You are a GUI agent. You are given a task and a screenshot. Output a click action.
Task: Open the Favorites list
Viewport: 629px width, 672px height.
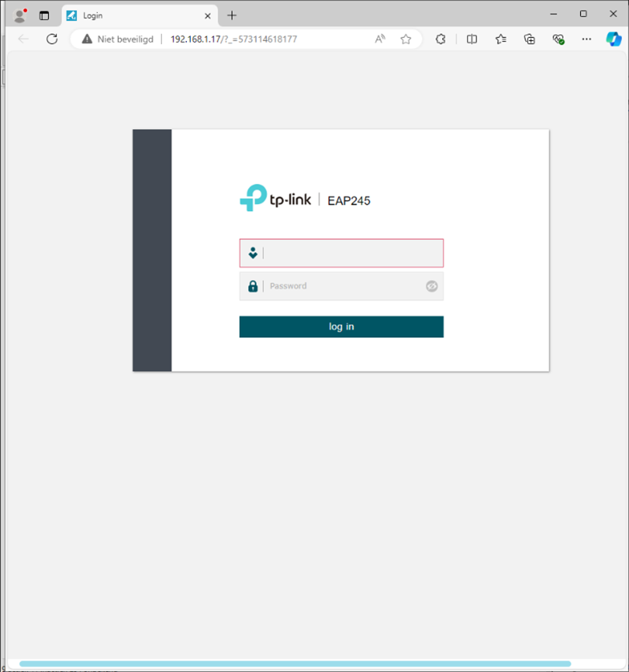(x=501, y=39)
